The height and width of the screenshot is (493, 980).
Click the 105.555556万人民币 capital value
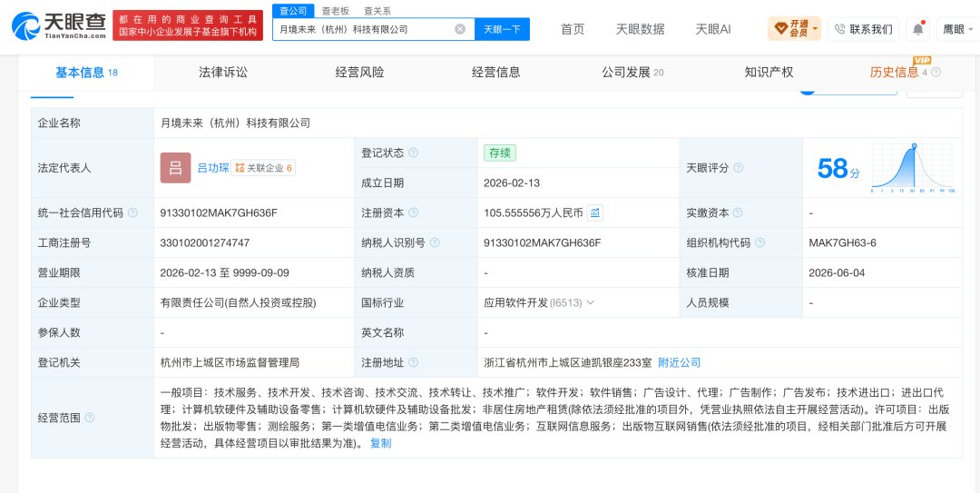pyautogui.click(x=534, y=212)
